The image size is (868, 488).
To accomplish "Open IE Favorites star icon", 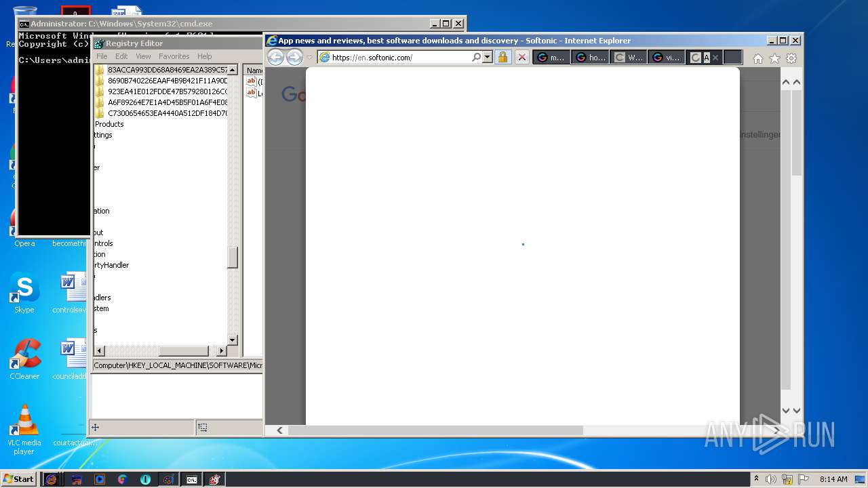I will coord(774,58).
